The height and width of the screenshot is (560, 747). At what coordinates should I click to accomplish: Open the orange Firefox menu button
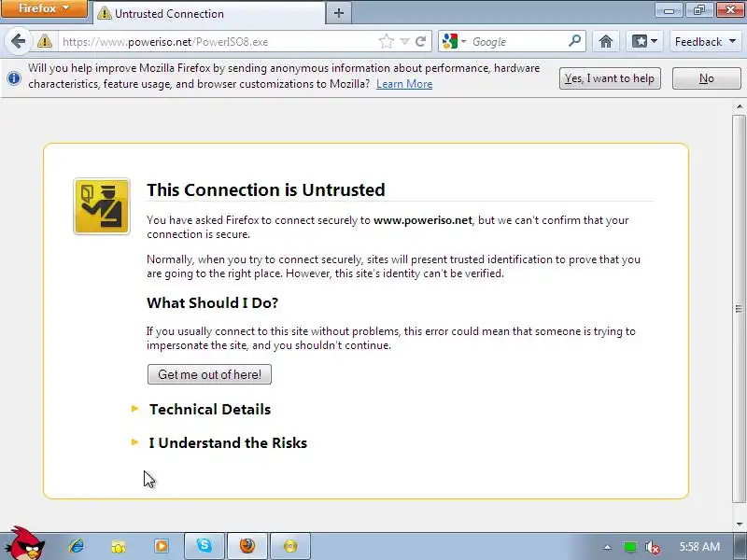coord(44,8)
